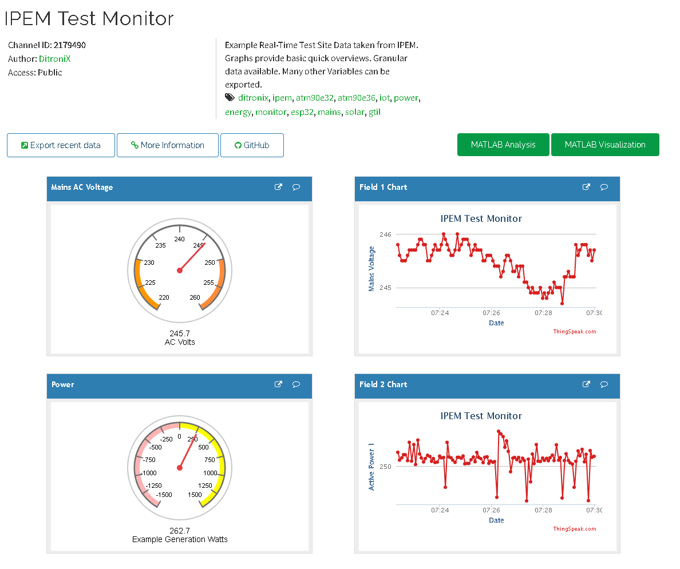Click the Access: Public text

[x=35, y=73]
